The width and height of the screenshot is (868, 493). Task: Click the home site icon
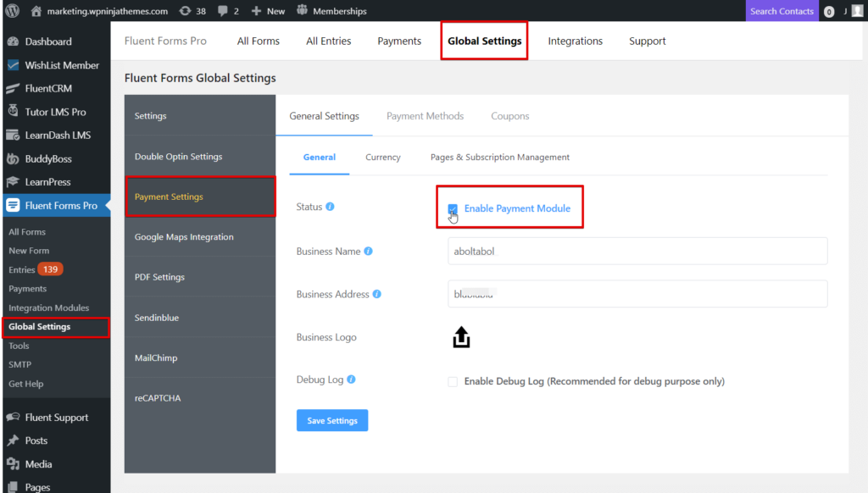(36, 11)
